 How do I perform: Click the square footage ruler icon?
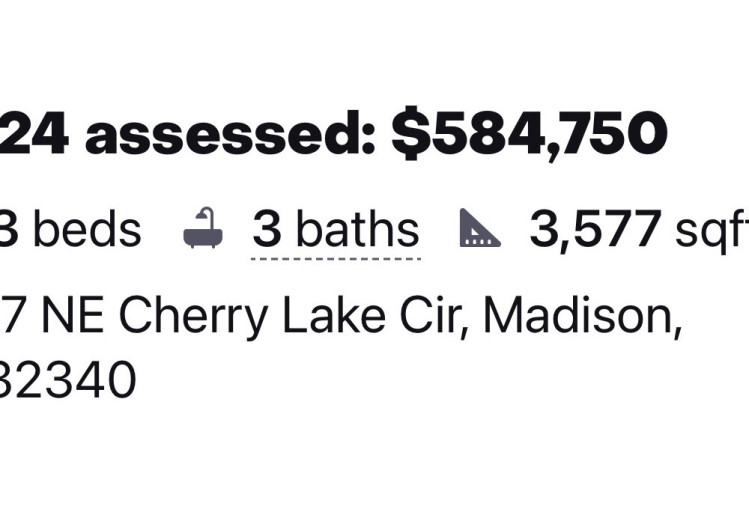480,230
